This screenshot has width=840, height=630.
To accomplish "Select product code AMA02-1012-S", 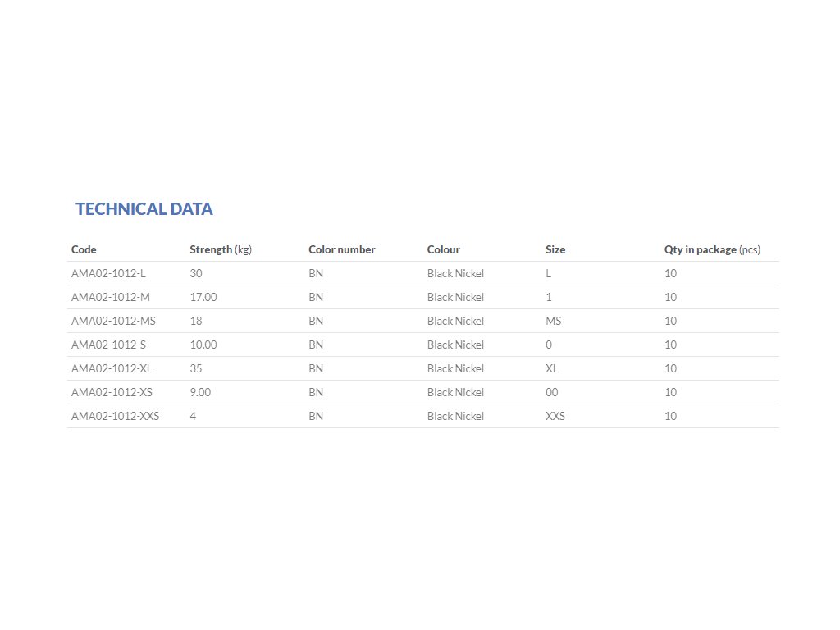I will [x=109, y=345].
